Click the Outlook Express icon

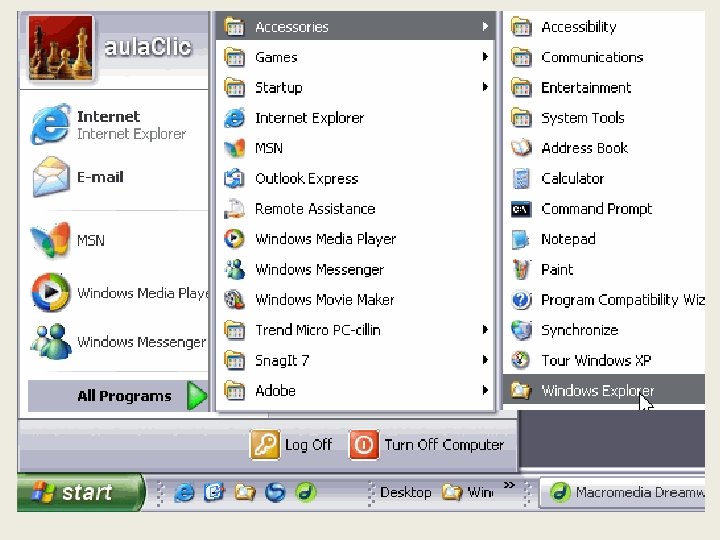(235, 179)
